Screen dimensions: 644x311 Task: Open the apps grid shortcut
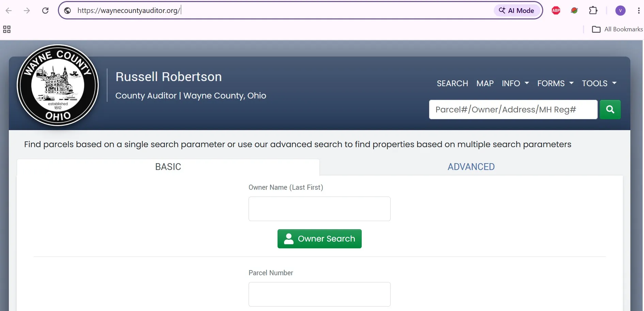(7, 29)
